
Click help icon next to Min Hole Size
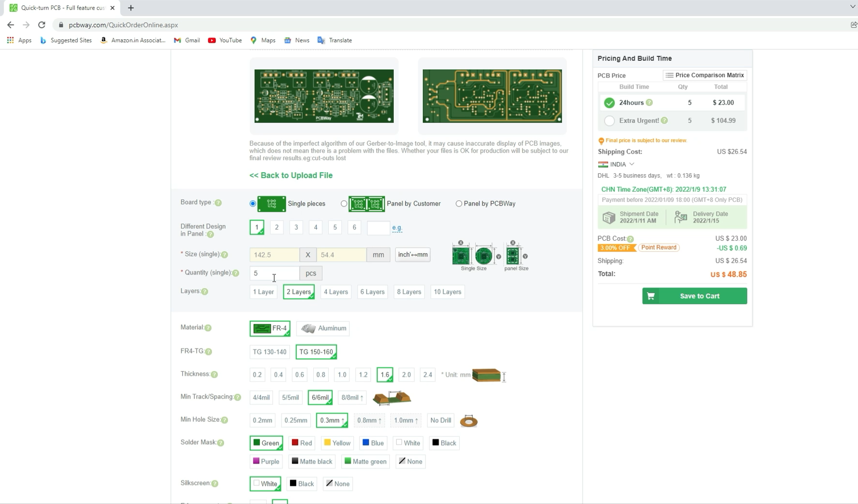click(225, 420)
